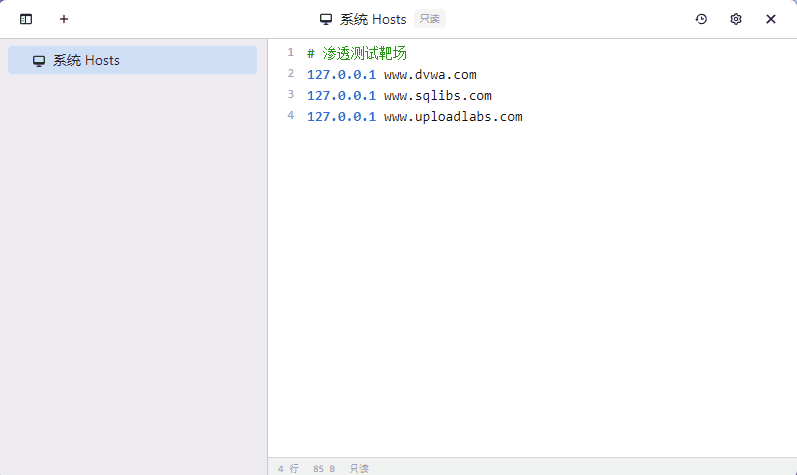Click the 只读 badge in the title
The image size is (797, 475).
click(430, 19)
